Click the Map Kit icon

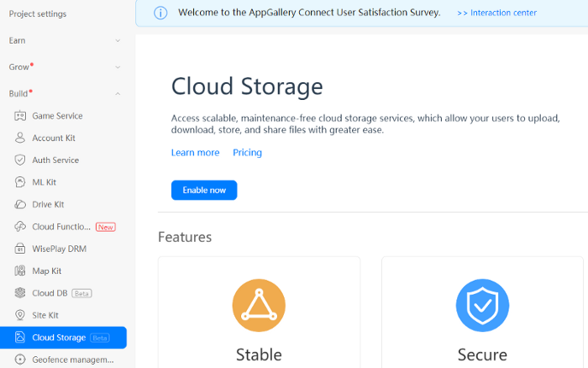coord(20,271)
